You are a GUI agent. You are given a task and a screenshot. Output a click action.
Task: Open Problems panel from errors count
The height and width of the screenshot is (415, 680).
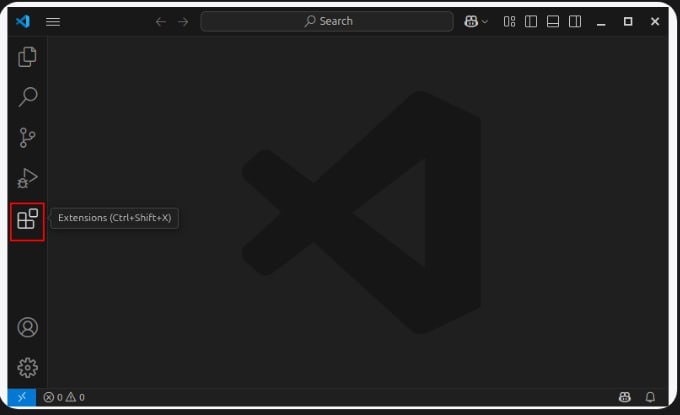click(x=53, y=397)
